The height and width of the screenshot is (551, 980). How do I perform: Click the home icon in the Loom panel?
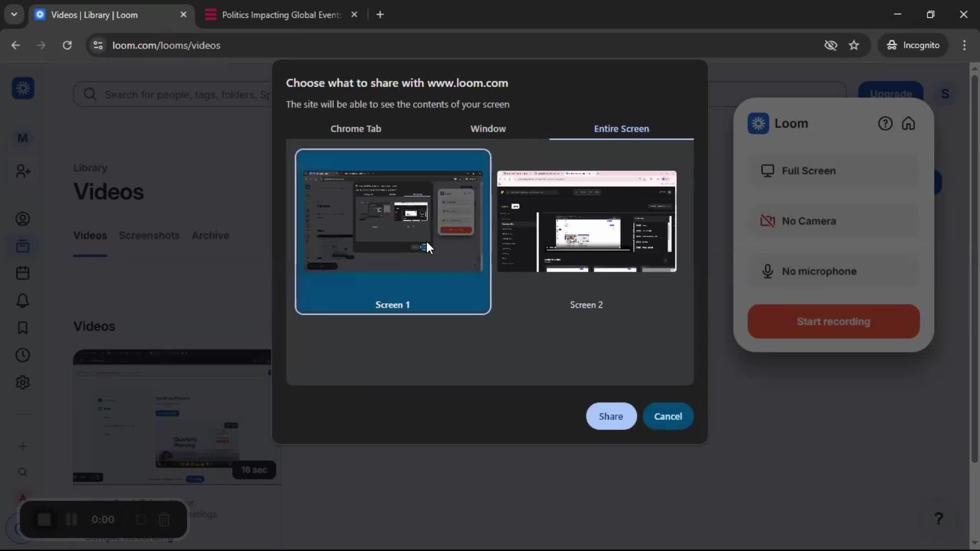(909, 123)
